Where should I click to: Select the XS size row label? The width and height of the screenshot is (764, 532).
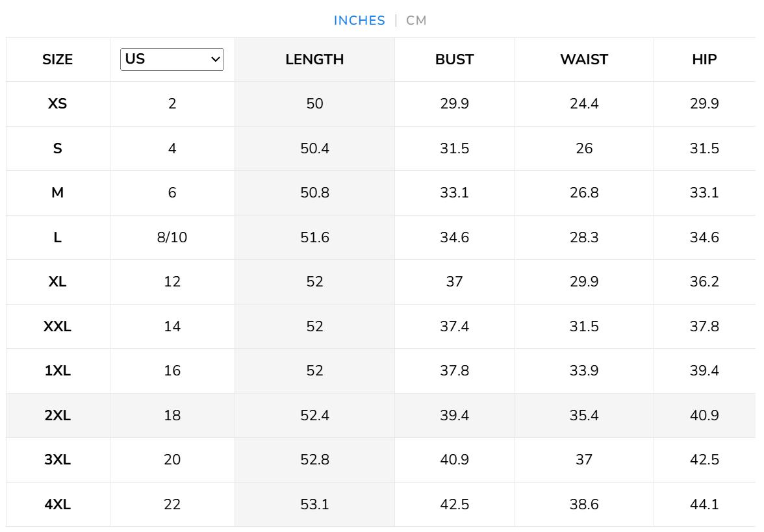click(58, 104)
